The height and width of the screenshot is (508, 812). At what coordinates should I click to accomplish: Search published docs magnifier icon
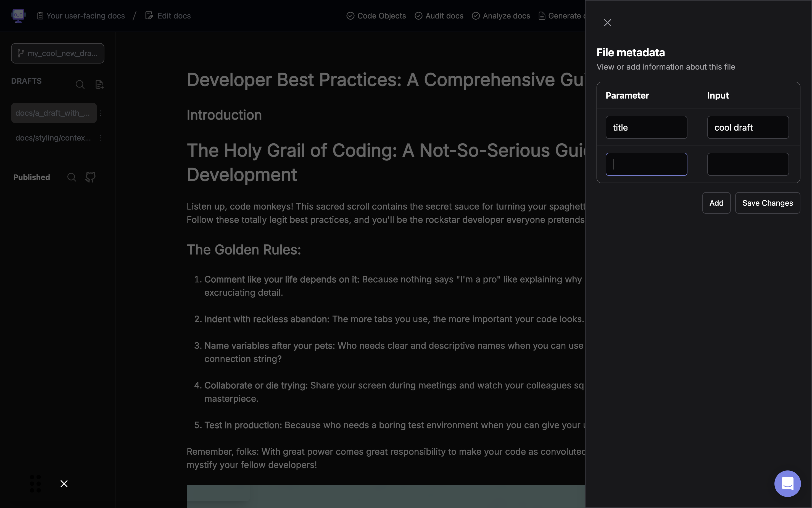tap(72, 177)
